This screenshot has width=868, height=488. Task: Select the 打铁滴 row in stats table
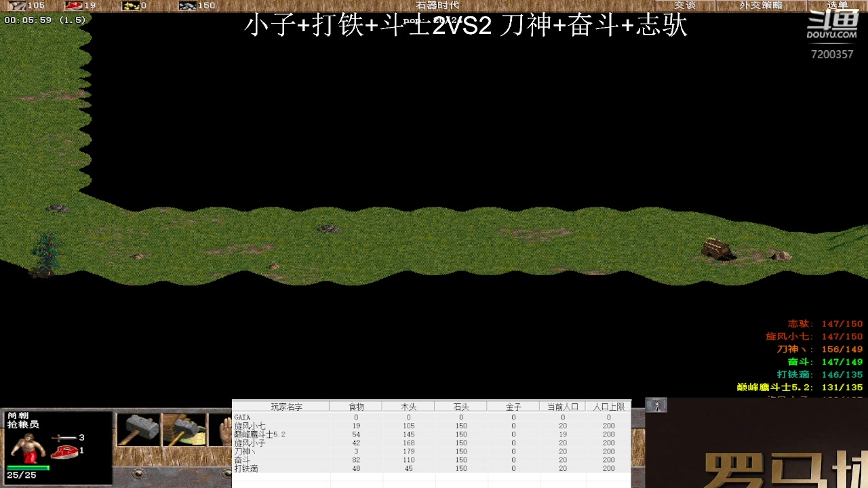(431, 468)
